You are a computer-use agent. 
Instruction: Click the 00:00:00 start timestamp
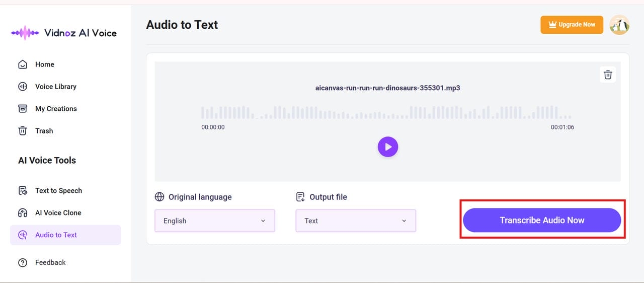coord(213,127)
